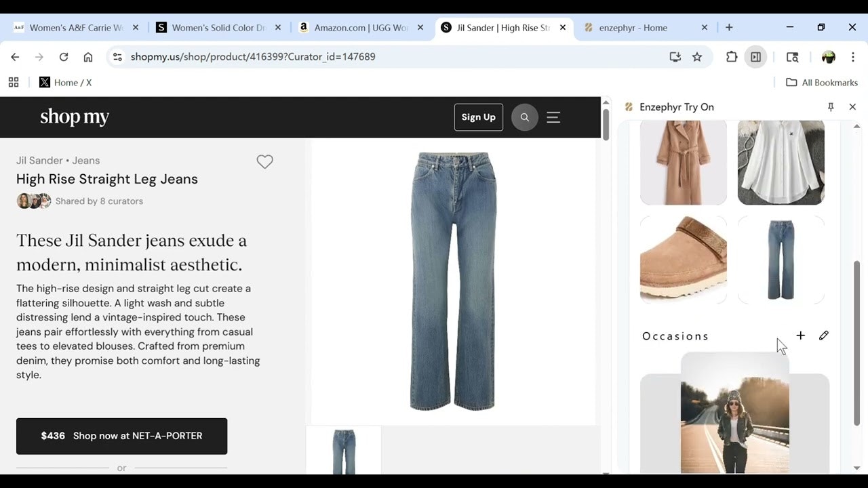Add a new occasion with plus icon
Image resolution: width=868 pixels, height=488 pixels.
[x=801, y=335]
